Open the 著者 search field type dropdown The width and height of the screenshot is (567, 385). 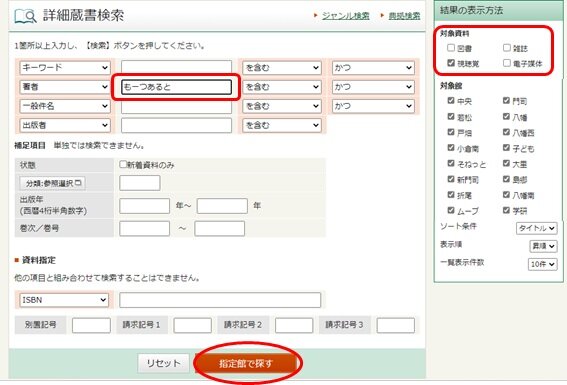[65, 87]
